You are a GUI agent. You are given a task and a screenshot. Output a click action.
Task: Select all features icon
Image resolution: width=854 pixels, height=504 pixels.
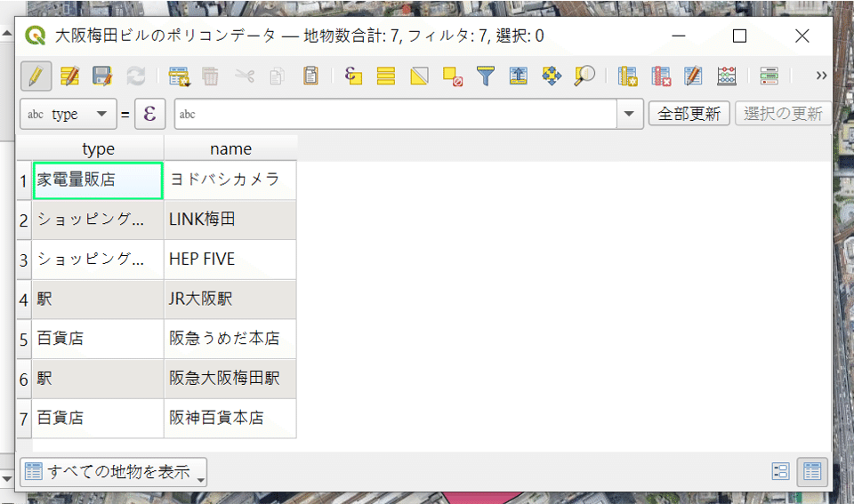click(x=385, y=76)
